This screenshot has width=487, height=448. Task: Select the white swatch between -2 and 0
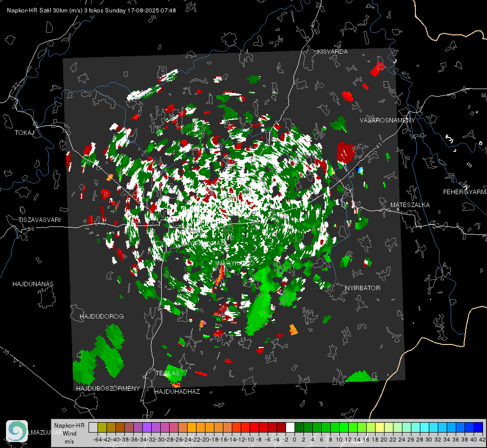(290, 427)
